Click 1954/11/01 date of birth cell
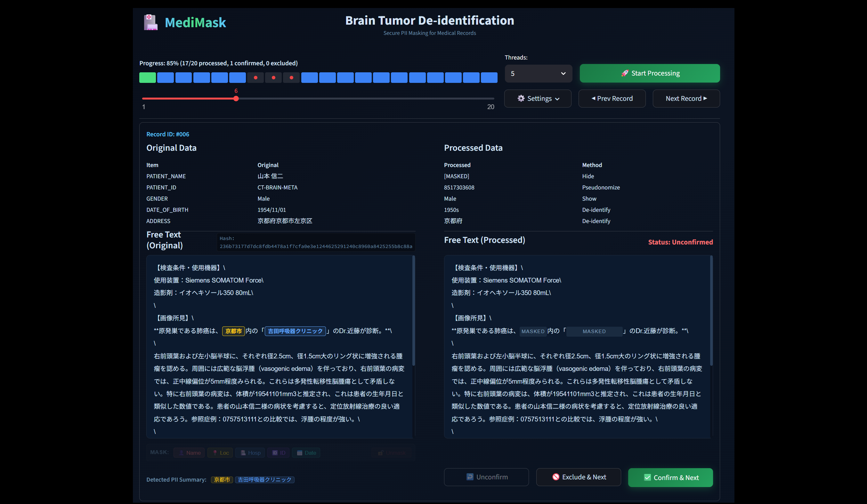The width and height of the screenshot is (867, 504). pos(271,210)
